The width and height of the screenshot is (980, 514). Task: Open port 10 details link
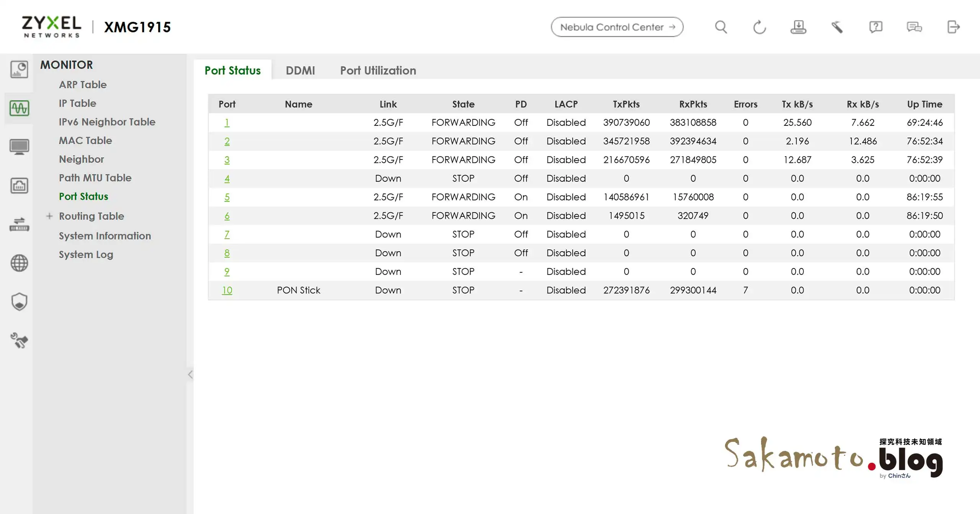227,290
